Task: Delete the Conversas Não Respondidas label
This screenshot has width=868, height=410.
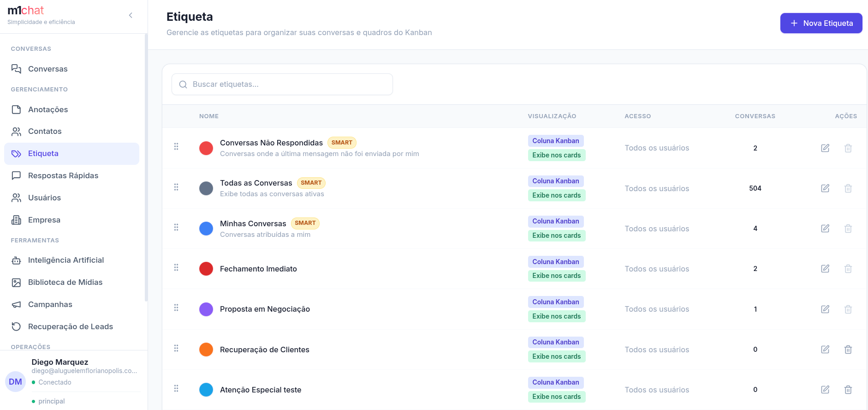Action: tap(848, 148)
